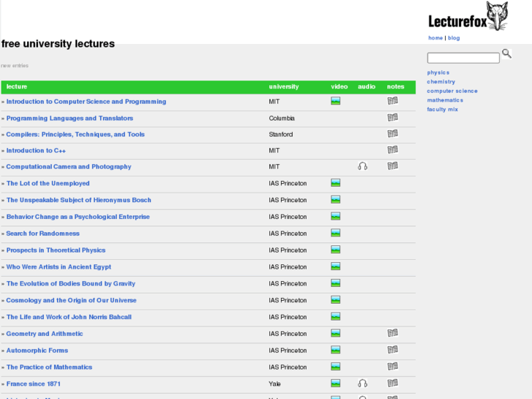Viewport: 532px width, 399px height.
Task: Open The Practice of Mathematics lecture
Action: pos(49,367)
